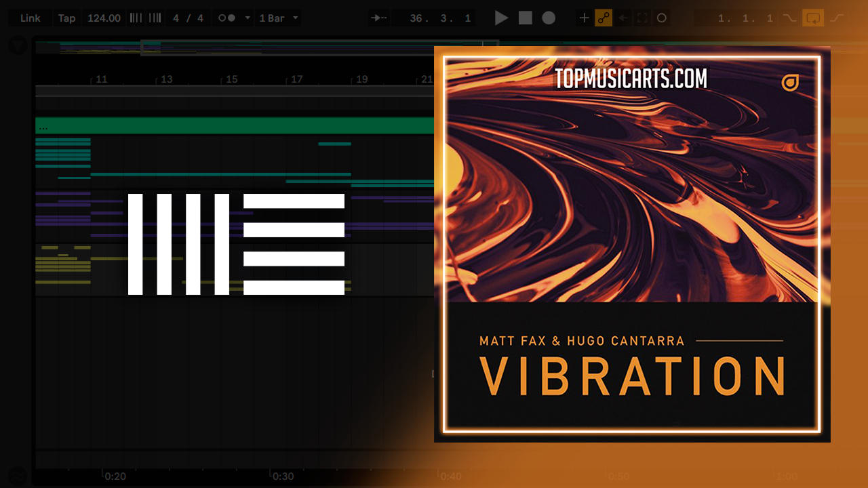Click the Session Record circle button

point(662,18)
